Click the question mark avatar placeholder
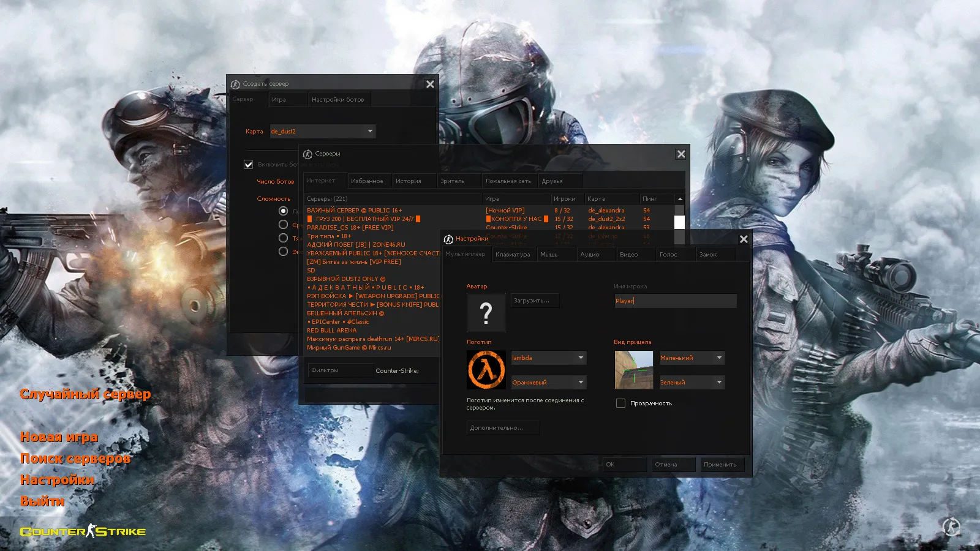 coord(486,312)
